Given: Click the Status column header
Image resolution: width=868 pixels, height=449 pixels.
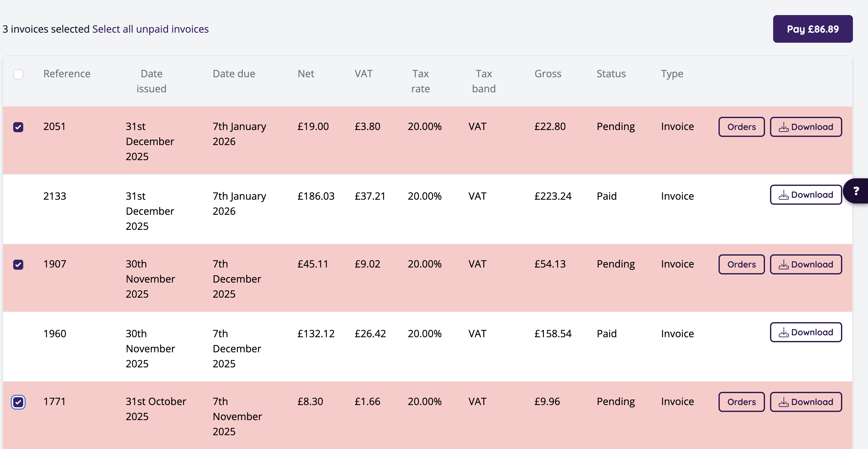Looking at the screenshot, I should click(x=611, y=74).
